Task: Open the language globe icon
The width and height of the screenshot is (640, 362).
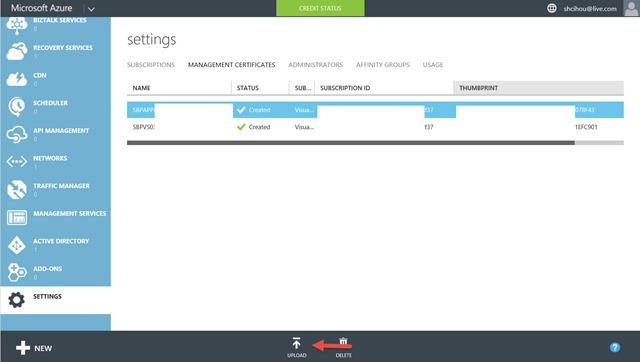Action: [x=551, y=8]
